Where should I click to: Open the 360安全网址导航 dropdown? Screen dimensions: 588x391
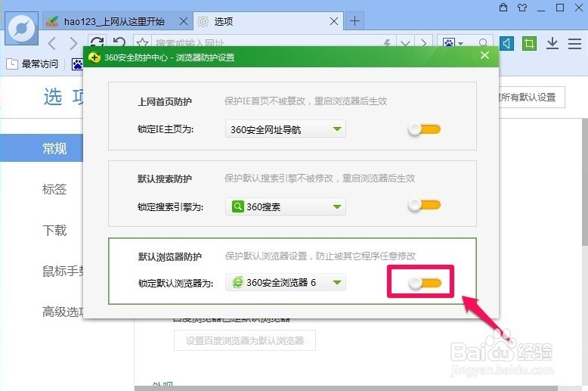coord(286,129)
